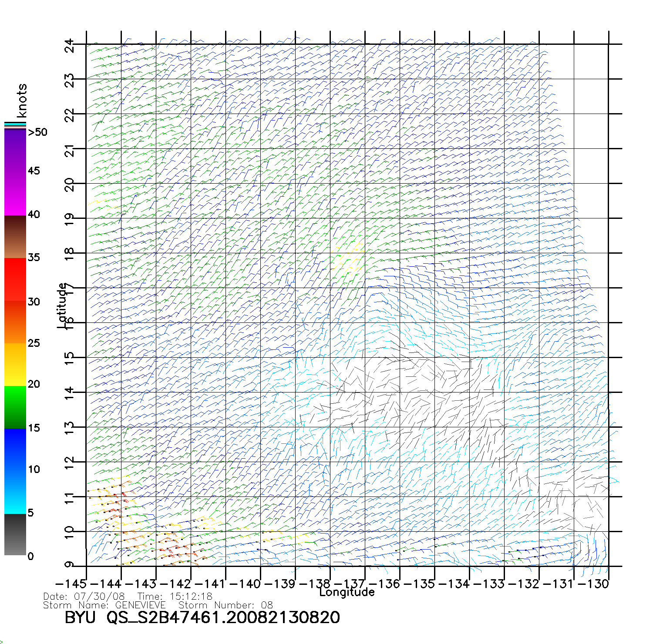Select the -130 longitude axis label

coord(593,584)
